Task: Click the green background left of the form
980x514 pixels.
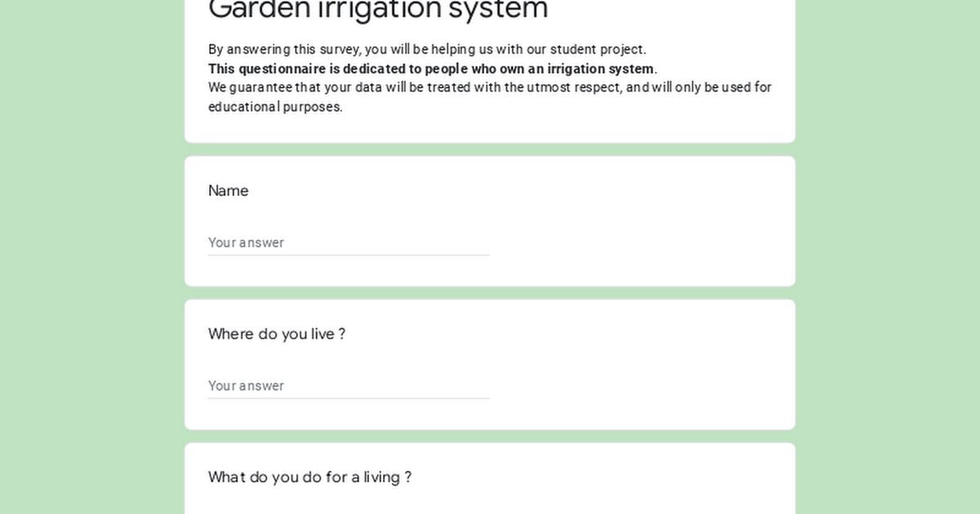Action: 91,257
